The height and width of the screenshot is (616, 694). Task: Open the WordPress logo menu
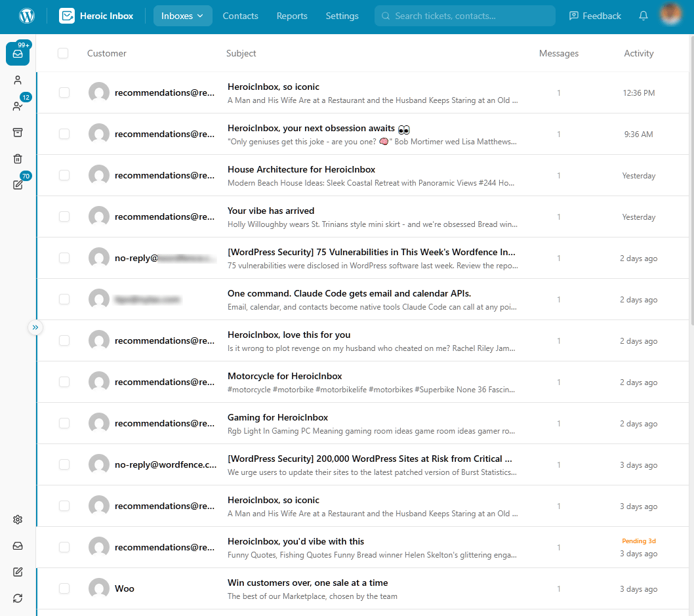26,16
